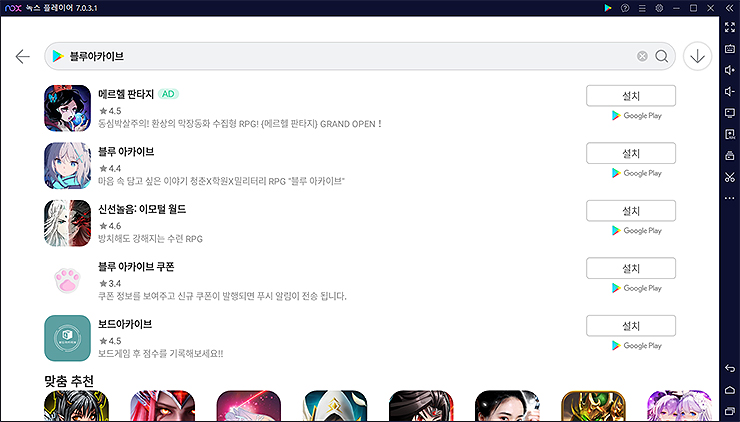Minimize the Nox player window
740x422 pixels.
[x=676, y=8]
